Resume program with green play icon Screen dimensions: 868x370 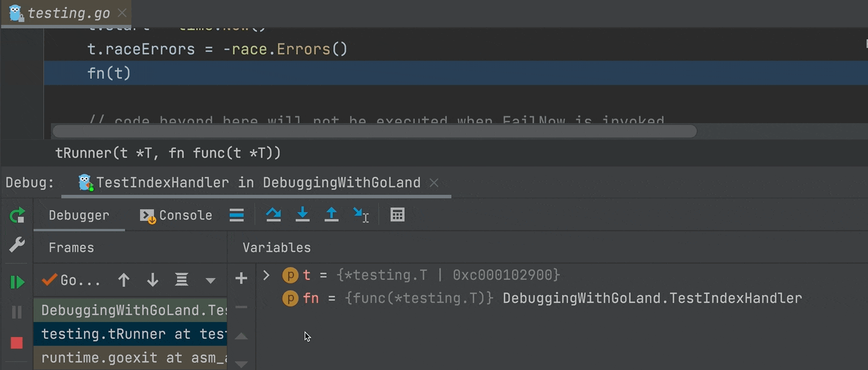[x=17, y=282]
